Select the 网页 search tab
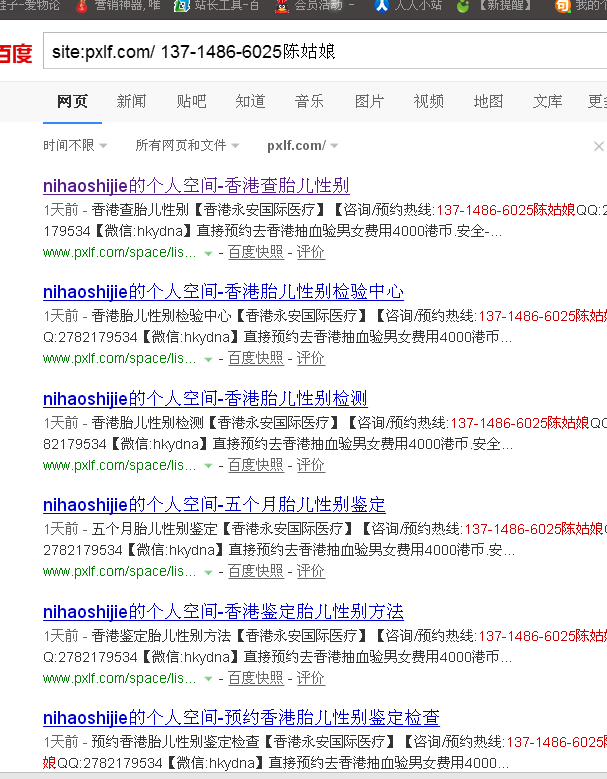The height and width of the screenshot is (779, 607). pyautogui.click(x=72, y=101)
